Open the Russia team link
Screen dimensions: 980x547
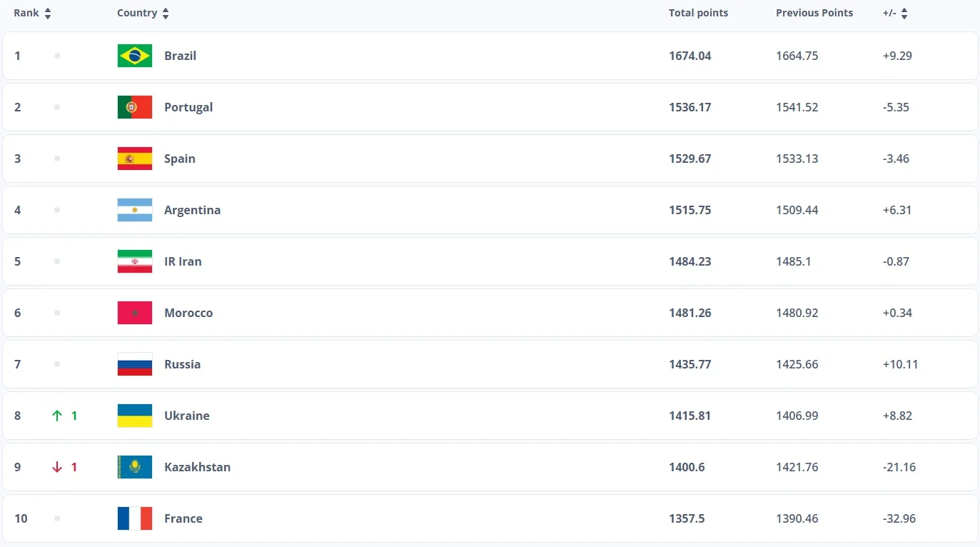[x=182, y=364]
